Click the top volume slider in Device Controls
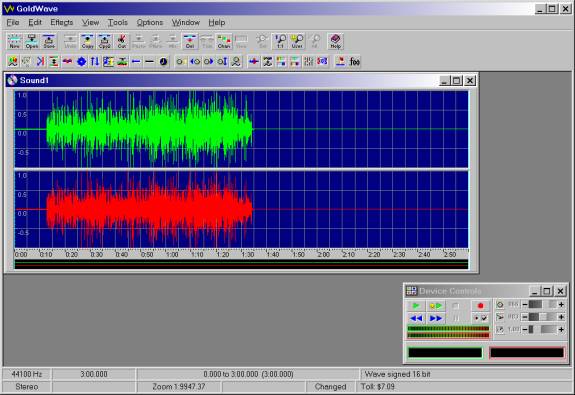 [543, 304]
